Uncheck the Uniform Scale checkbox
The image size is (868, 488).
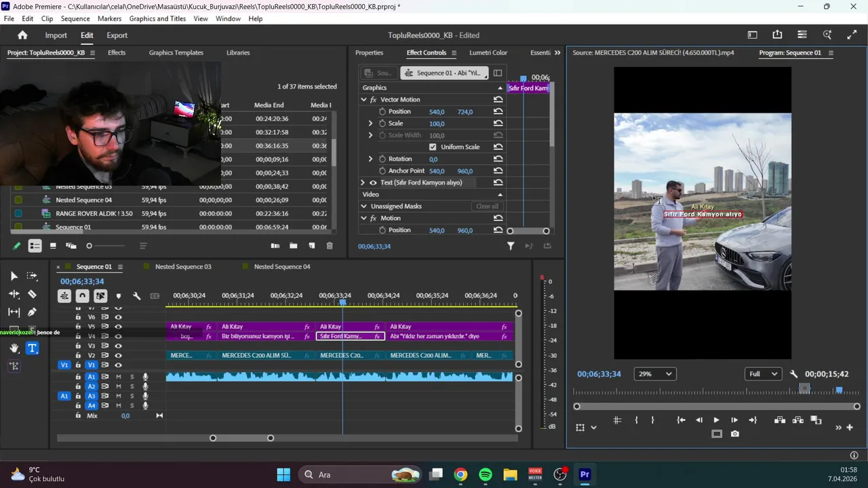(433, 147)
